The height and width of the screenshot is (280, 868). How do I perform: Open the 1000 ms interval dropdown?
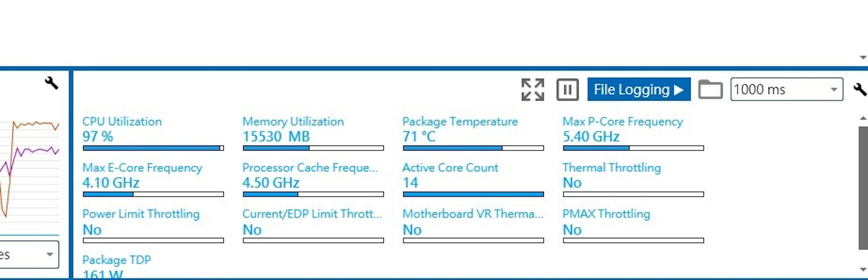pos(787,89)
